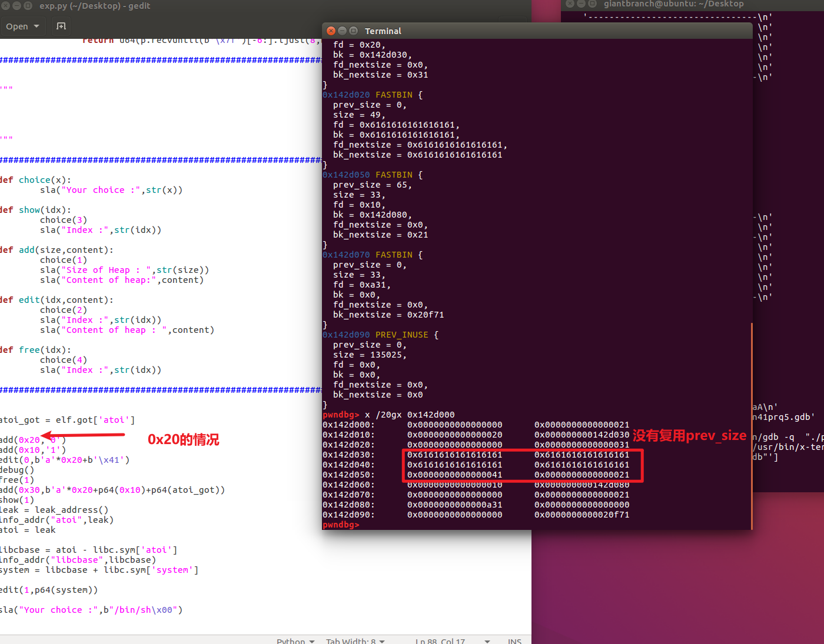The width and height of the screenshot is (824, 644).
Task: Click the "system = libcbase + libc.sym['system']" line
Action: (99, 570)
